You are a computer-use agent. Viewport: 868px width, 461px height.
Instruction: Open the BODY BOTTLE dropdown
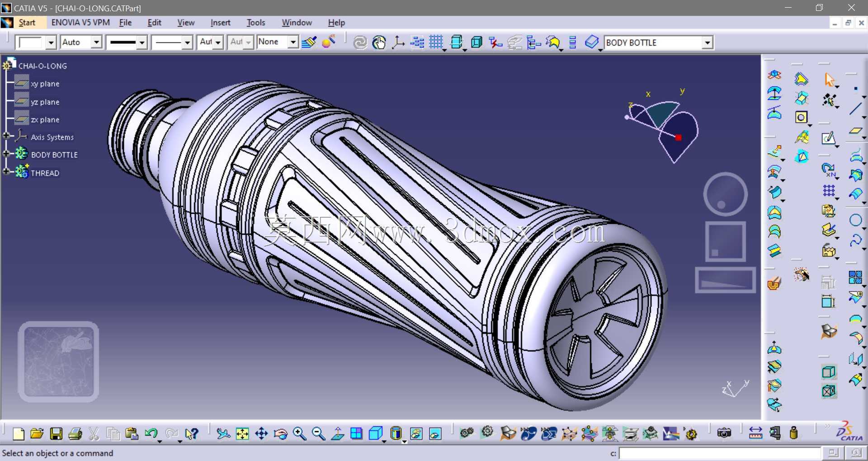coord(707,42)
